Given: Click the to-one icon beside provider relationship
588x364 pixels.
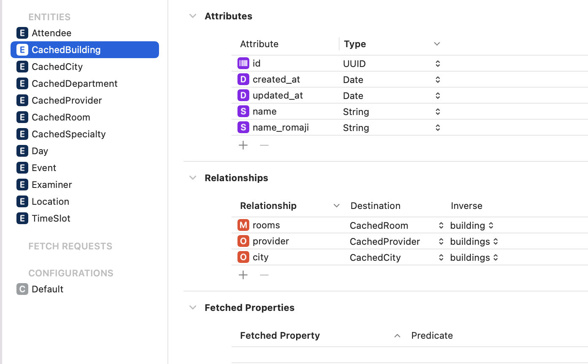Looking at the screenshot, I should point(243,241).
